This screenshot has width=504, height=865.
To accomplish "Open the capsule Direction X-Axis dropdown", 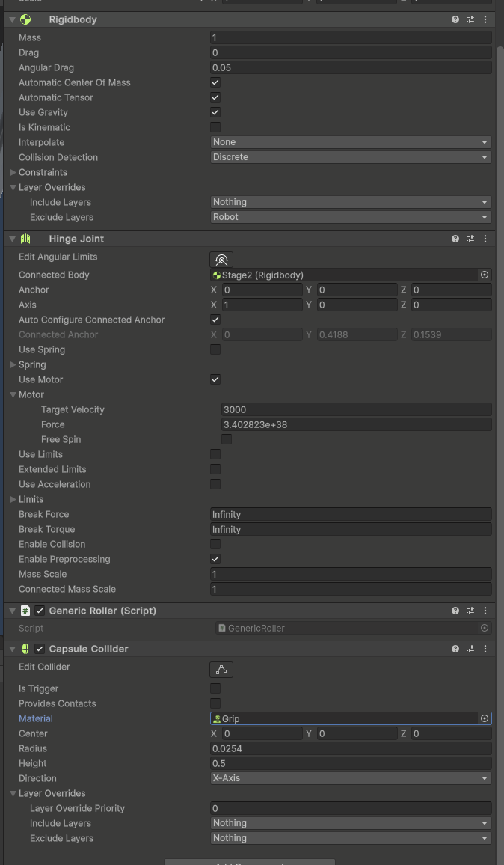I will pyautogui.click(x=351, y=778).
